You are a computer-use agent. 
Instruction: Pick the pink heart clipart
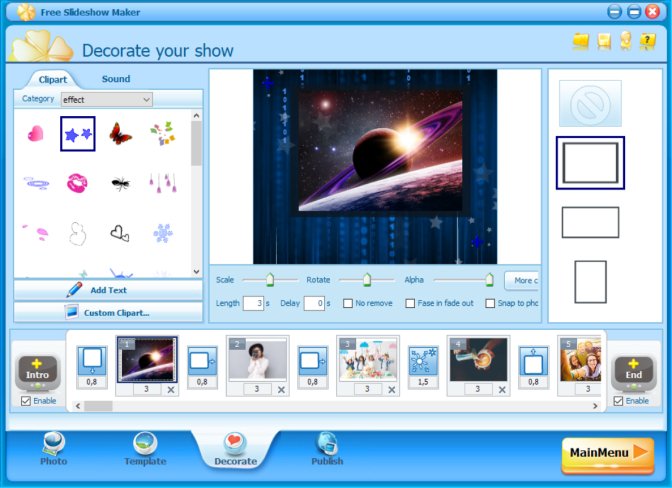(35, 133)
